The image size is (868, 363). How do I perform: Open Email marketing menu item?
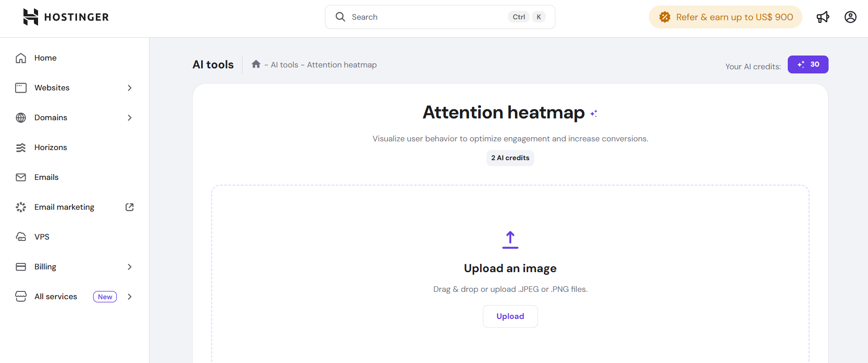[64, 207]
